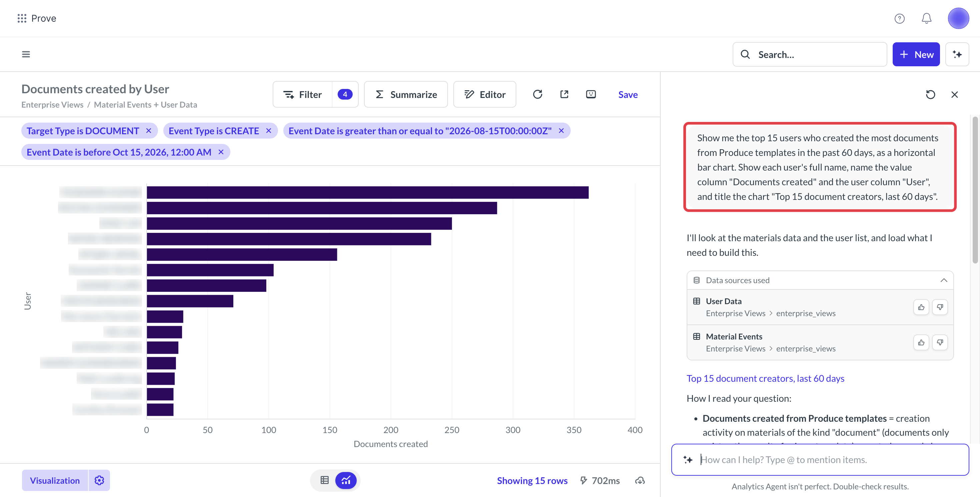980x497 pixels.
Task: Switch to chart view
Action: tap(345, 480)
